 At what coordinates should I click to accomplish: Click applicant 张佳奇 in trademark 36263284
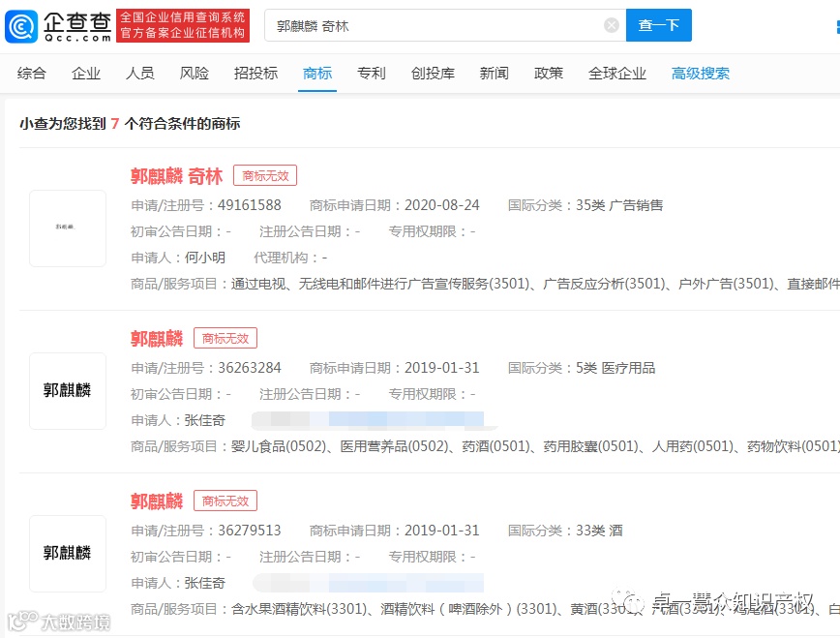pos(204,420)
